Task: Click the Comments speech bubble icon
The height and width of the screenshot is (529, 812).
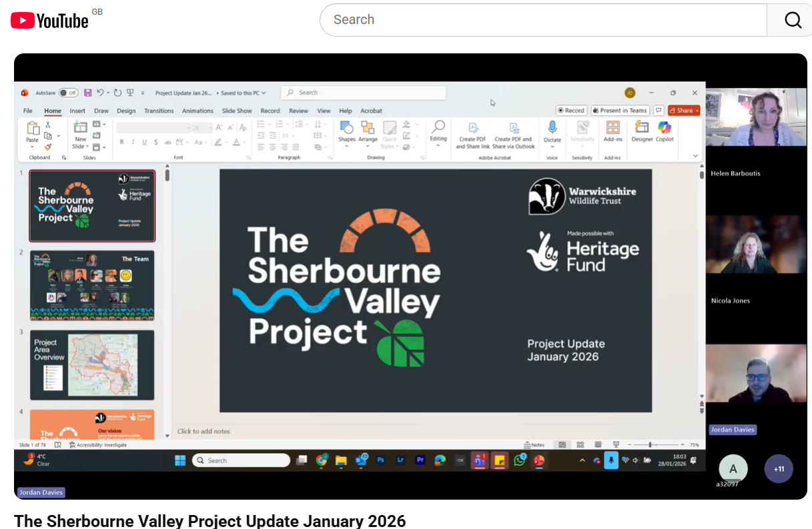Action: (659, 111)
